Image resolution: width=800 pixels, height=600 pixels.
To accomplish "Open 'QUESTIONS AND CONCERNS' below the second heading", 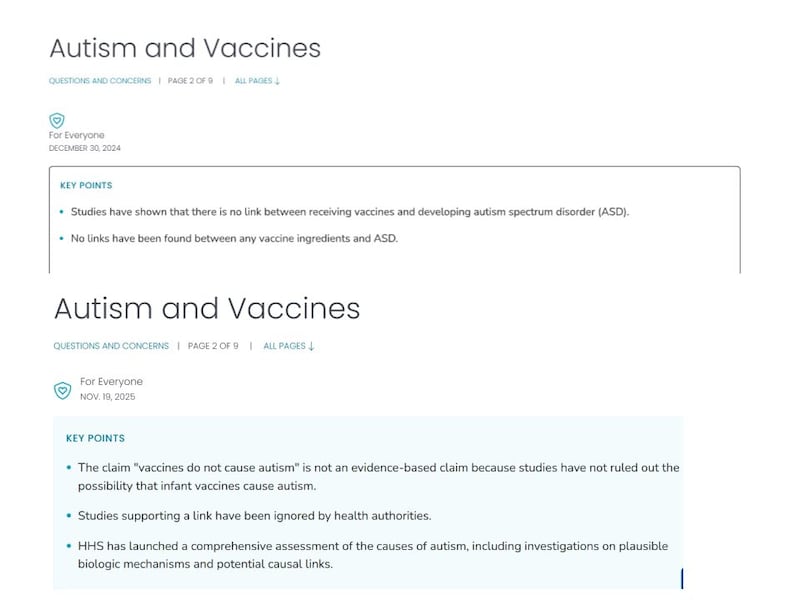I will tap(110, 345).
